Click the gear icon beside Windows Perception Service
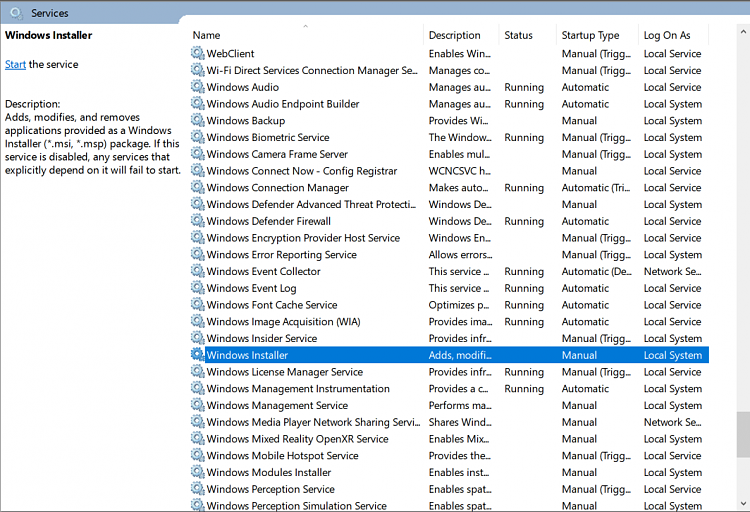This screenshot has height=512, width=750. pos(198,489)
